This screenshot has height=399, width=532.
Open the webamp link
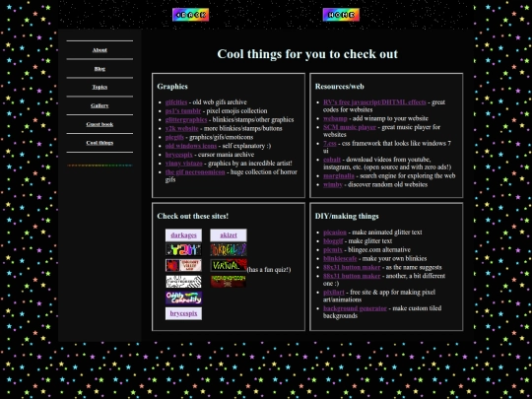(335, 118)
